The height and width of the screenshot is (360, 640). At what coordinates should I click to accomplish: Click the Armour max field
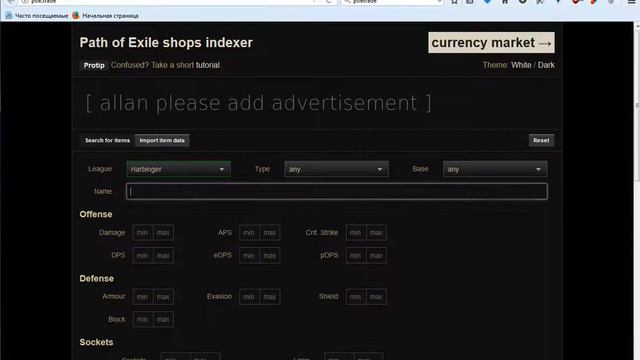(163, 297)
